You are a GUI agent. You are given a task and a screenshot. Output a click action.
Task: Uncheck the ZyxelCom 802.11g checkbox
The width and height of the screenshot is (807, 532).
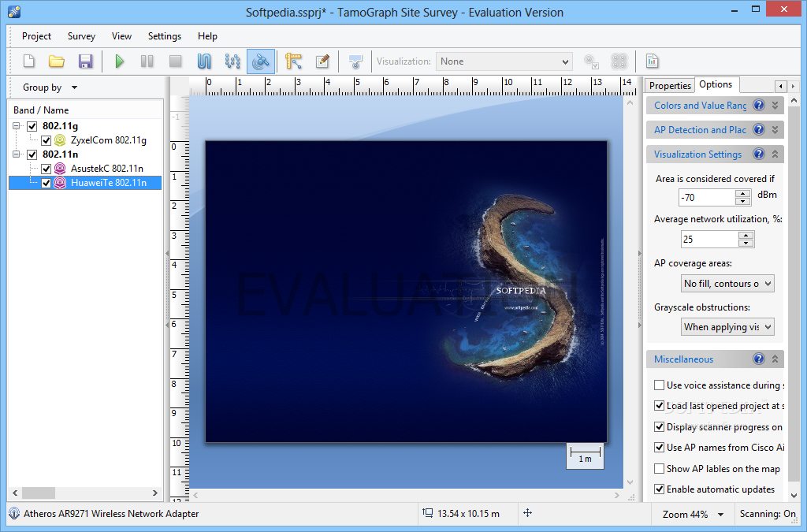pyautogui.click(x=46, y=140)
